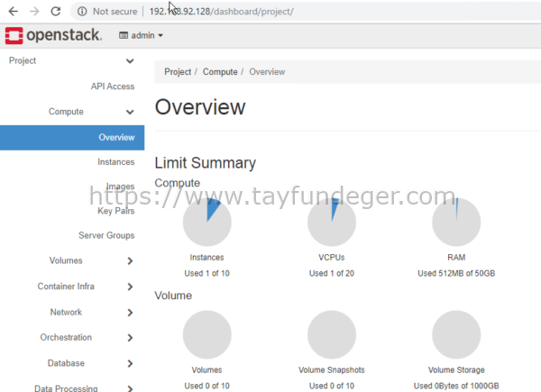Click the browser forward arrow

pos(34,12)
